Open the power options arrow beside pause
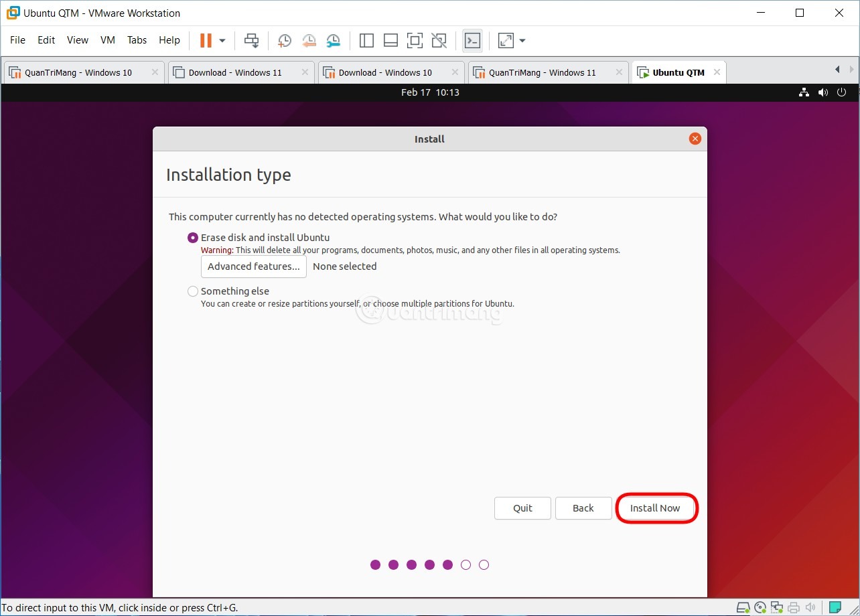Screen dimensions: 860x616 222,41
